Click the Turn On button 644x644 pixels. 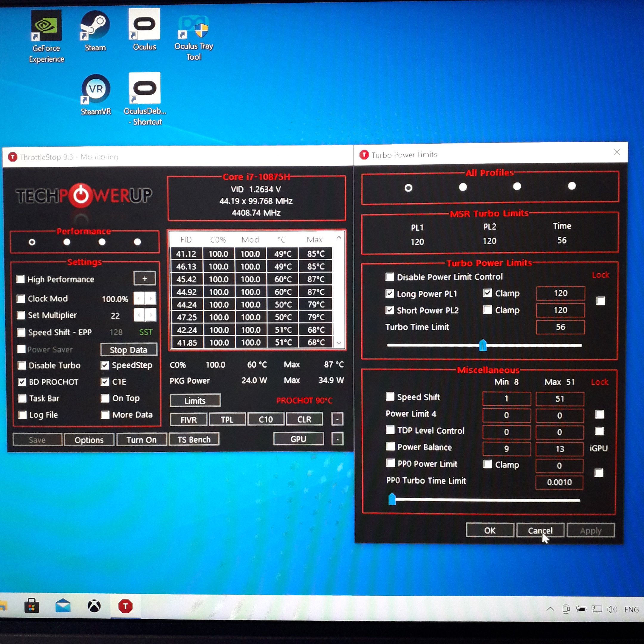[141, 440]
